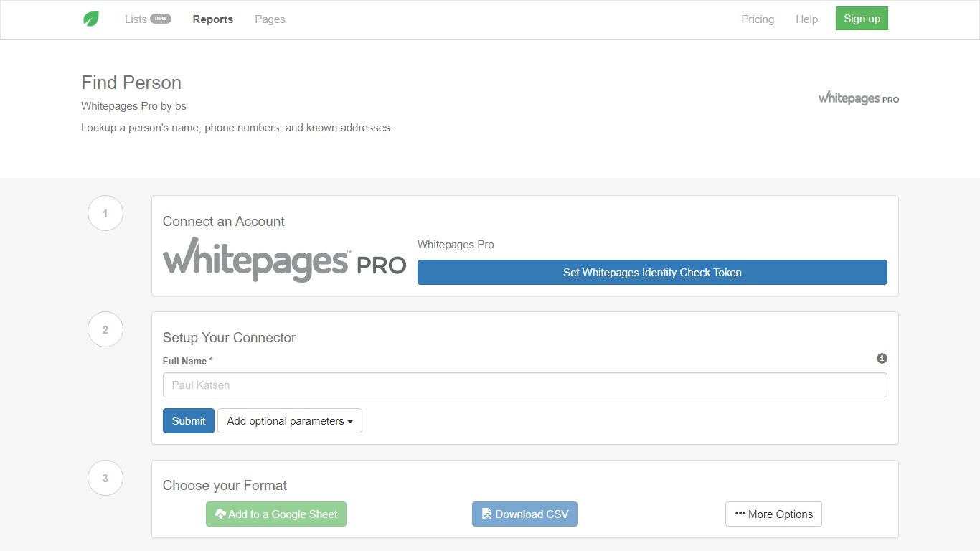Open the Help link
Viewport: 980px width, 551px height.
tap(806, 19)
